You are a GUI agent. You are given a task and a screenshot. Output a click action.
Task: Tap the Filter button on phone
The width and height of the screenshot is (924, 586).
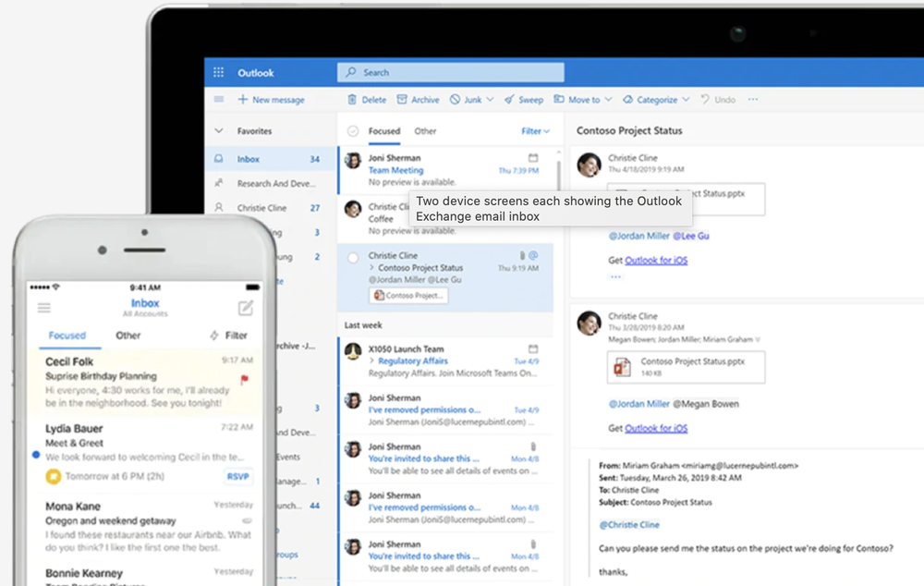(228, 336)
